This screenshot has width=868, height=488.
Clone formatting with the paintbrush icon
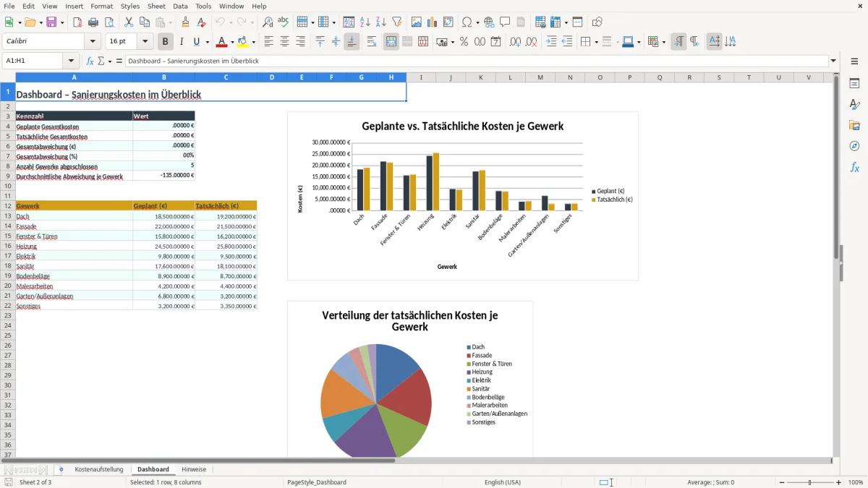[186, 22]
